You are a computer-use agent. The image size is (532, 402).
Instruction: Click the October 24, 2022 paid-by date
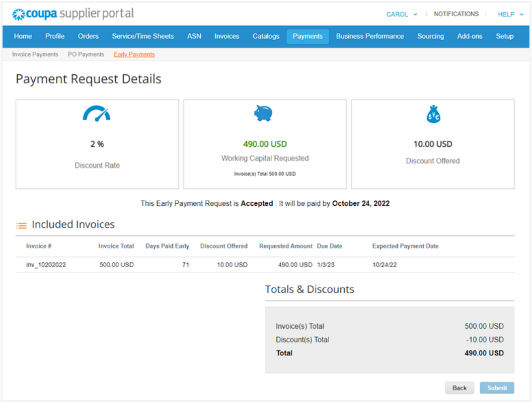point(361,204)
